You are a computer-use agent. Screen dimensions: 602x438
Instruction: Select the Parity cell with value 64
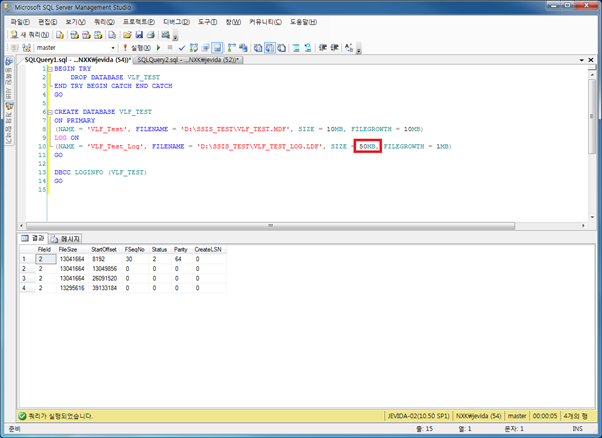point(182,259)
